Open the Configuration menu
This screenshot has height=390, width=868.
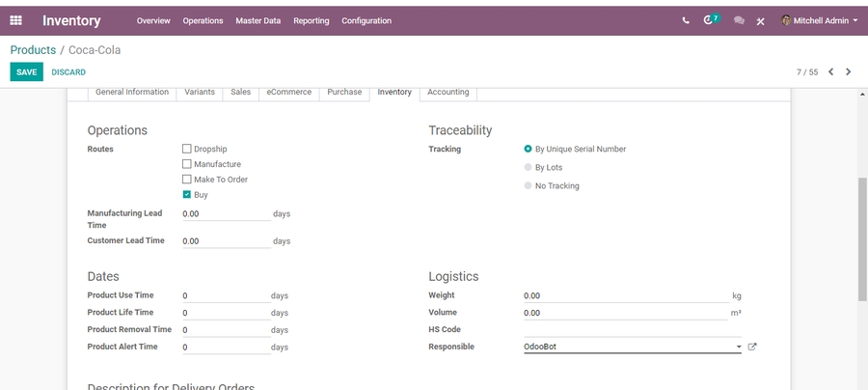(366, 20)
